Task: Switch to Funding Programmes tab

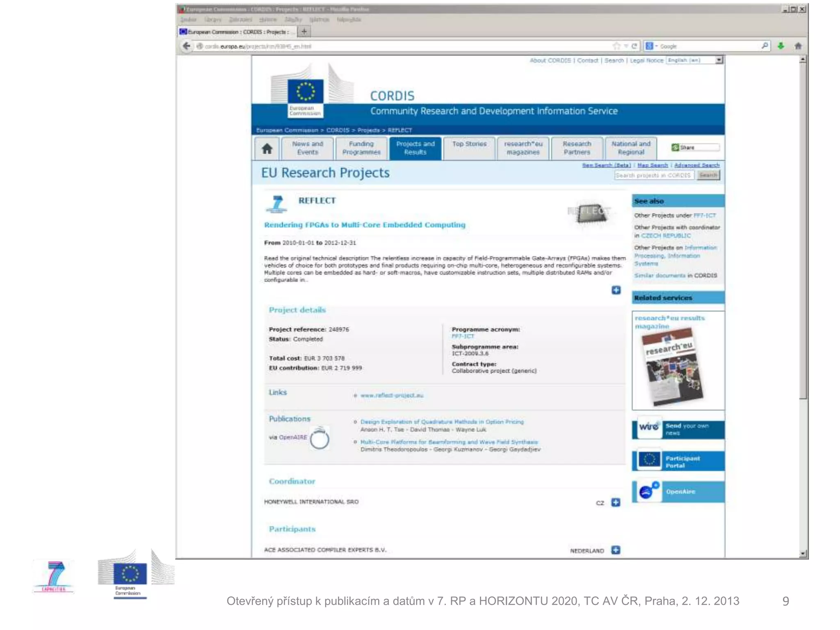Action: pyautogui.click(x=361, y=148)
